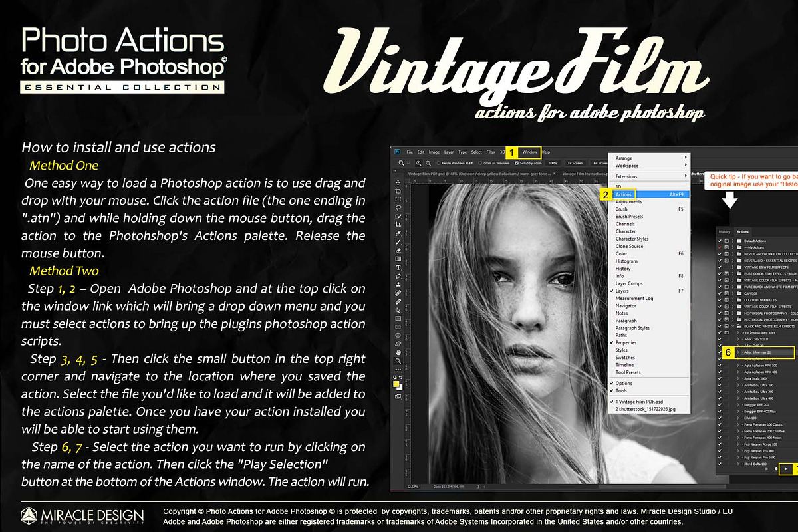Choose Actions from the Window menu
798x532 pixels.
pyautogui.click(x=650, y=194)
